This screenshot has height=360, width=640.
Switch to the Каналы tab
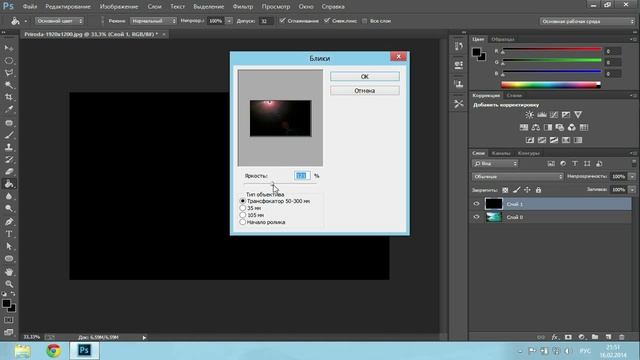click(501, 153)
